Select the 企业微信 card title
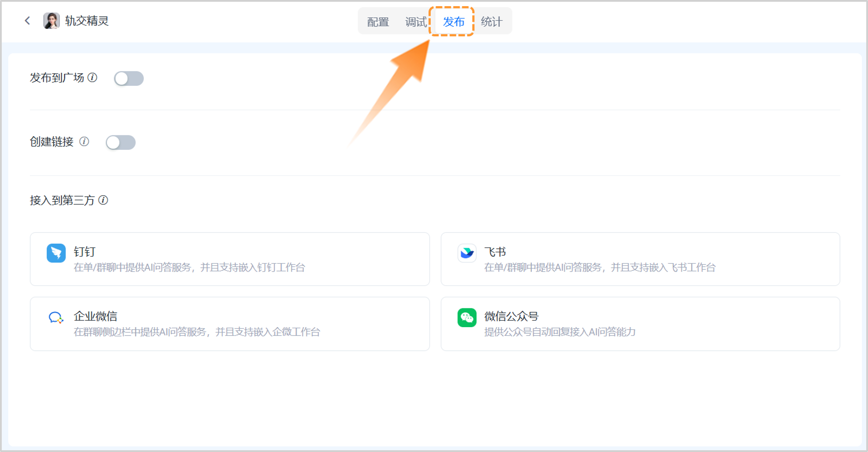 95,316
